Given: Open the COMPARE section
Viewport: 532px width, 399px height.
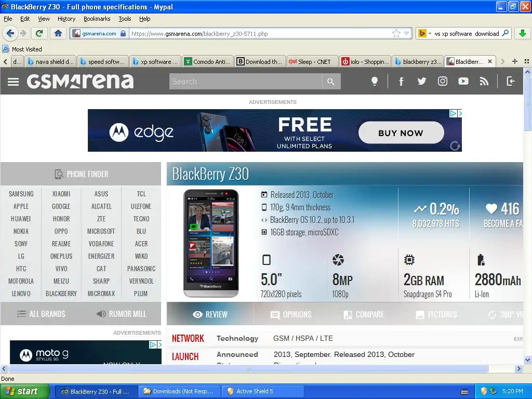Looking at the screenshot, I should (x=364, y=314).
